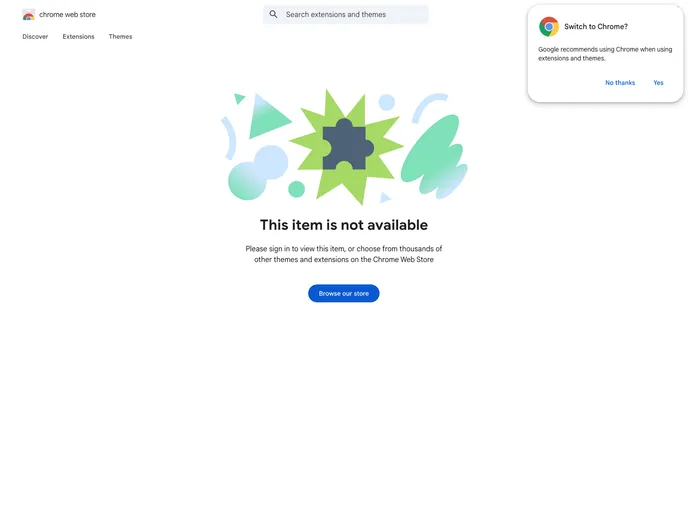Click the dark puzzle piece icon

(x=347, y=144)
